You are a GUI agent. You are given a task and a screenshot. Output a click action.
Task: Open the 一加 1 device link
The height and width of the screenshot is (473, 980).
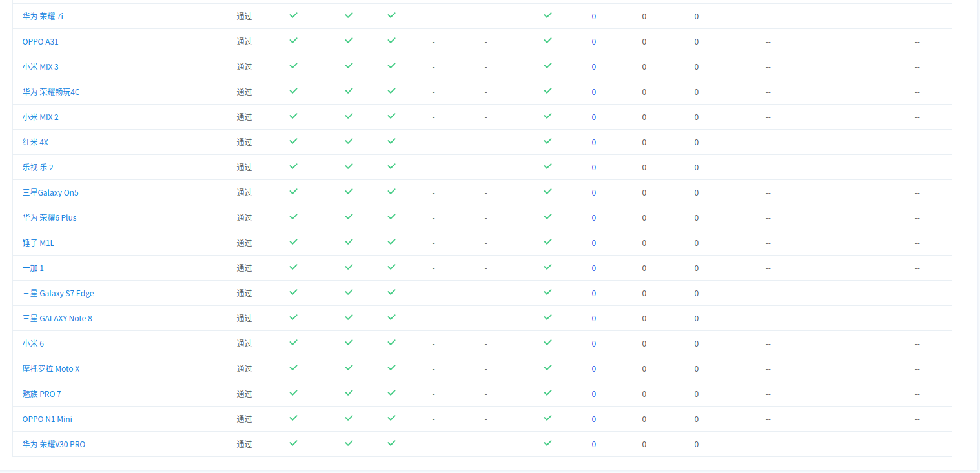pos(34,268)
